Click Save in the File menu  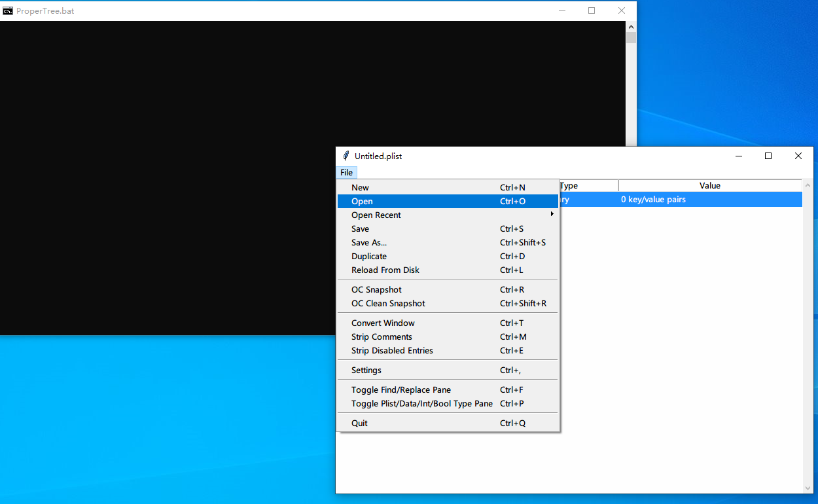tap(360, 229)
